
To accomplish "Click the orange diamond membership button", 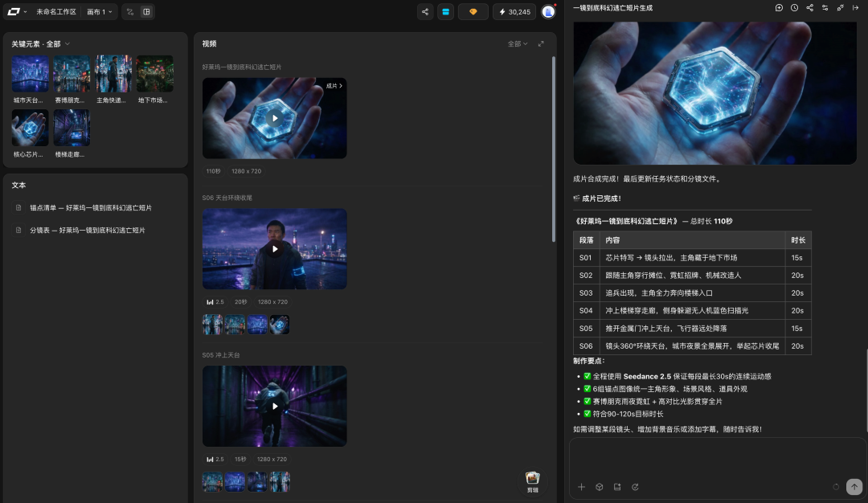I will click(x=473, y=11).
